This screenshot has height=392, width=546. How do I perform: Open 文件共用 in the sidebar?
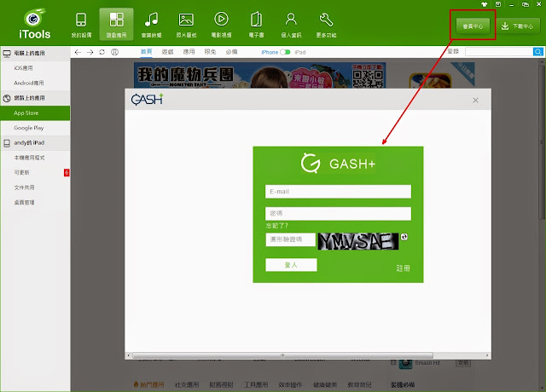point(35,187)
